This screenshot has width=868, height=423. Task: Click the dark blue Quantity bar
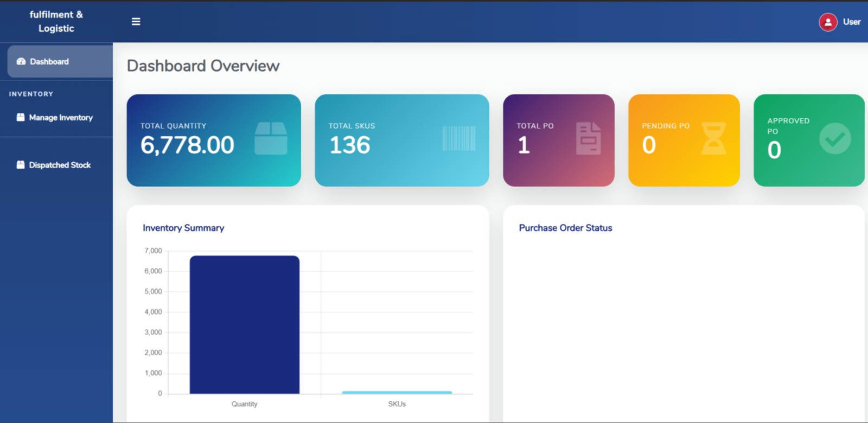[244, 325]
